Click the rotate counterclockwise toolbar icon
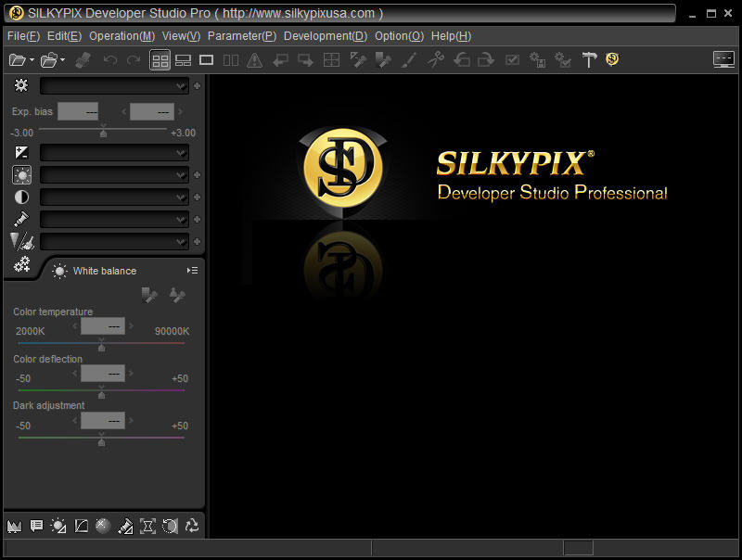The width and height of the screenshot is (742, 560). [x=460, y=59]
